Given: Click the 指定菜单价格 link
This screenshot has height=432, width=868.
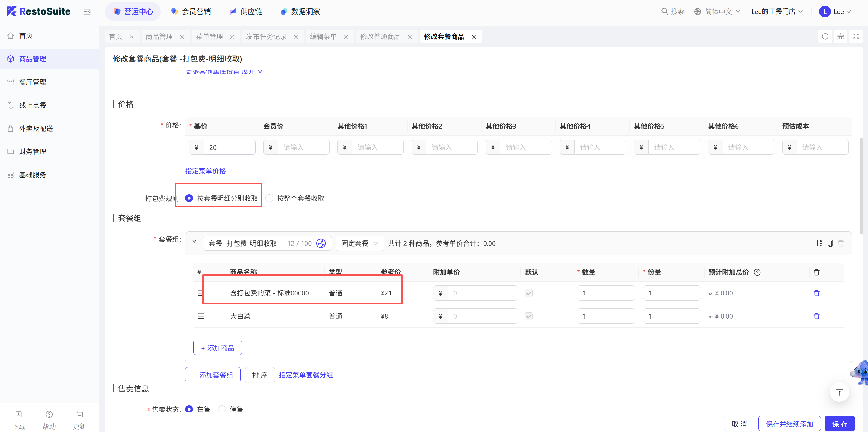Looking at the screenshot, I should click(205, 171).
